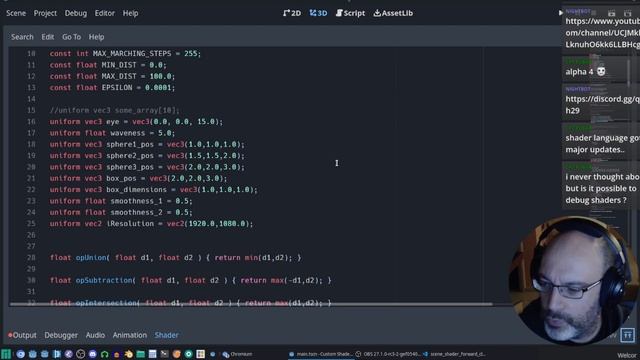
Task: Click the opSubtraction function name
Action: tap(104, 280)
